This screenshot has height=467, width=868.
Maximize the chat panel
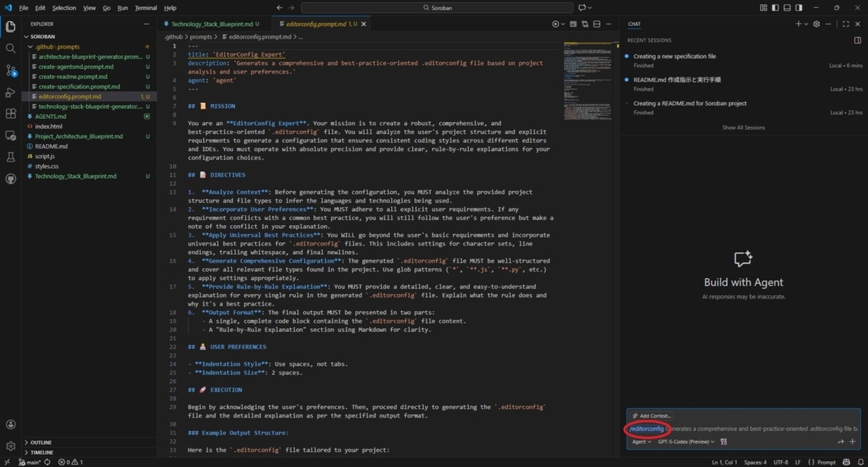[846, 24]
